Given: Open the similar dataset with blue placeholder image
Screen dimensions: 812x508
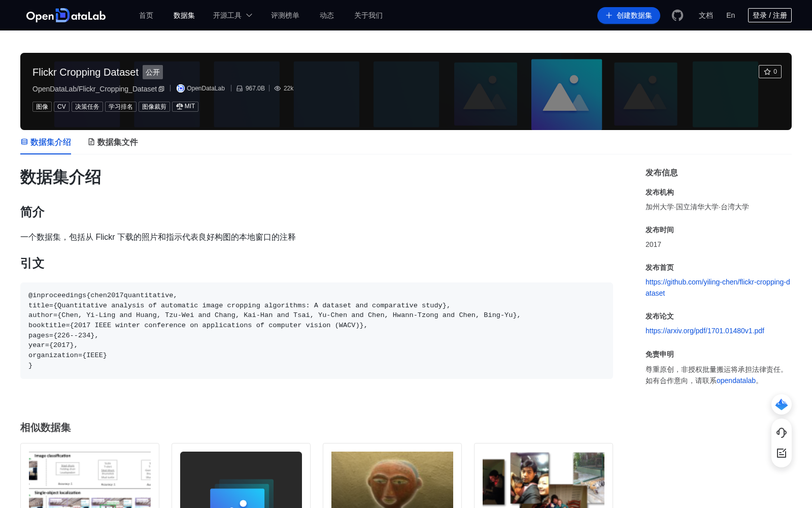Looking at the screenshot, I should click(241, 475).
